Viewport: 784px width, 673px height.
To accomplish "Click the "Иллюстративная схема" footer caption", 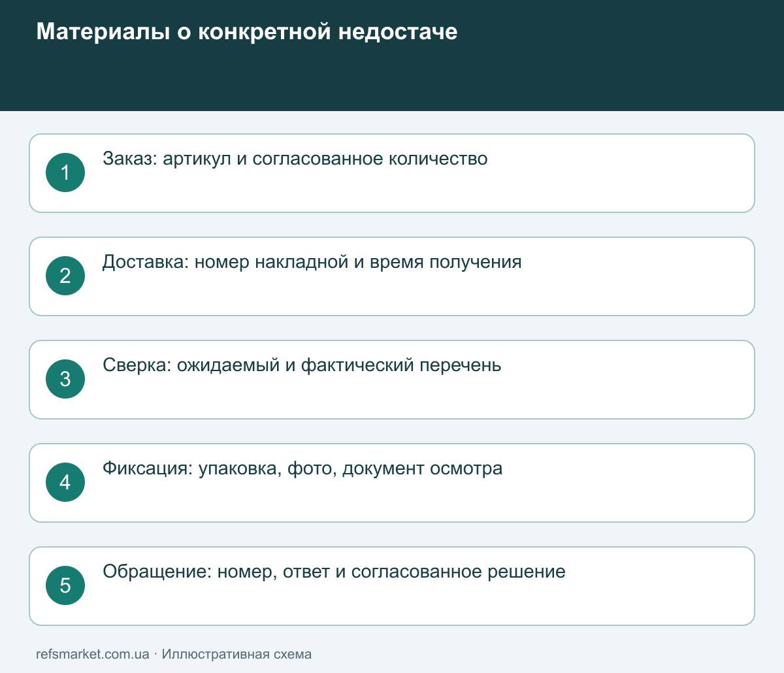I will pos(237,654).
